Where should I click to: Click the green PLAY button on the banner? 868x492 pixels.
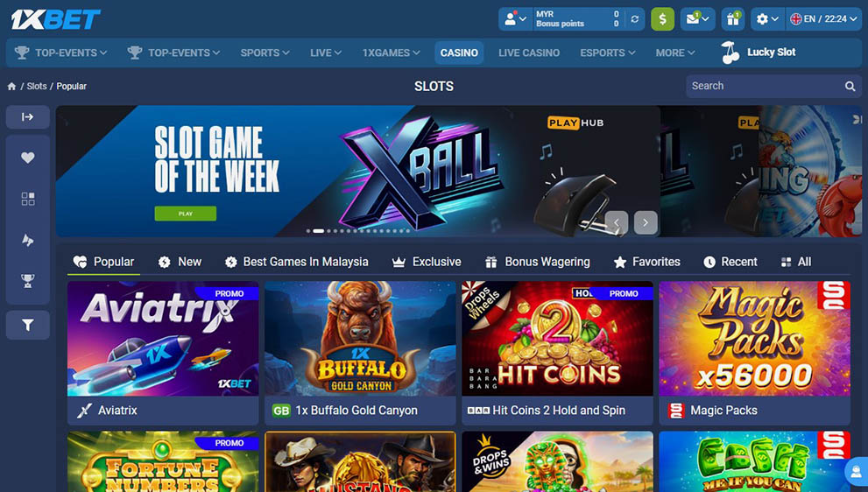click(186, 214)
